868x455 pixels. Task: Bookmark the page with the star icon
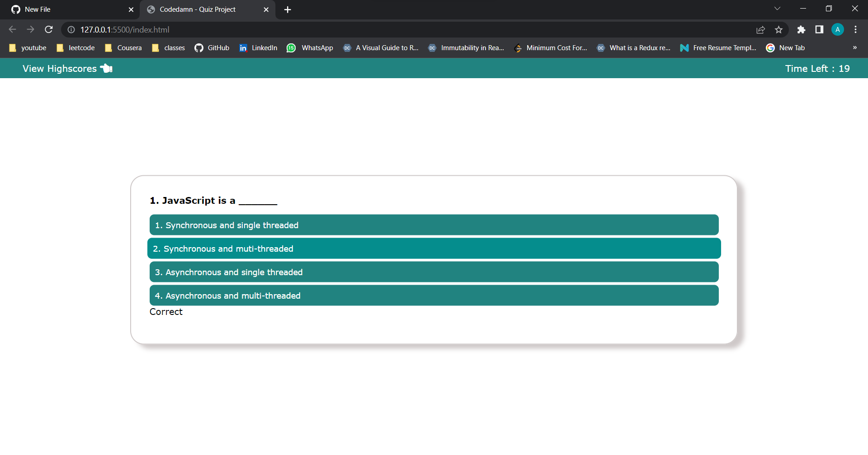pyautogui.click(x=779, y=29)
